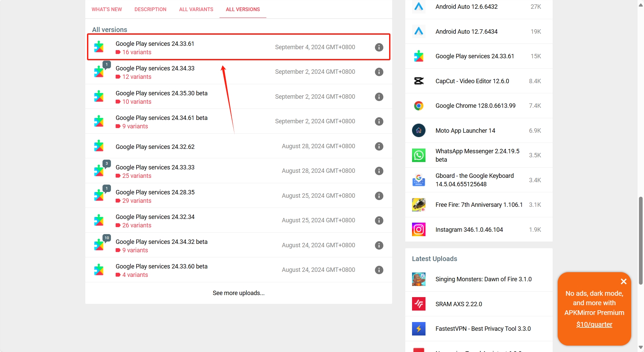Image resolution: width=644 pixels, height=352 pixels.
Task: Open the 25 variants link
Action: (x=137, y=176)
